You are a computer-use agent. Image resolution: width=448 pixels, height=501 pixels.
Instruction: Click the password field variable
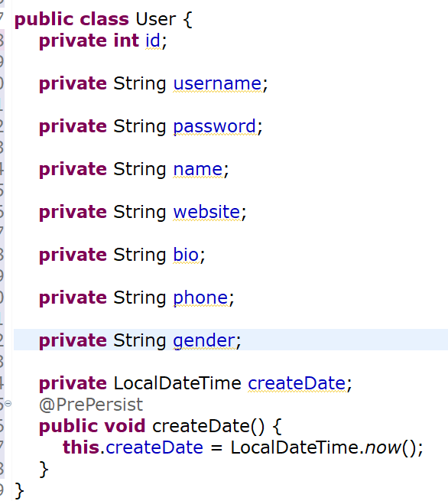pos(215,127)
